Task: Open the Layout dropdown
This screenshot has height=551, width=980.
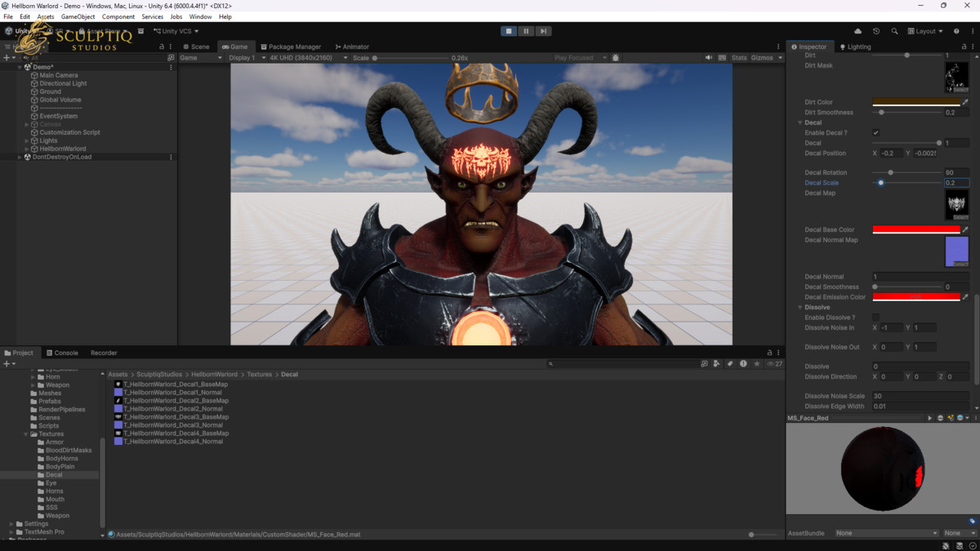Action: click(925, 31)
